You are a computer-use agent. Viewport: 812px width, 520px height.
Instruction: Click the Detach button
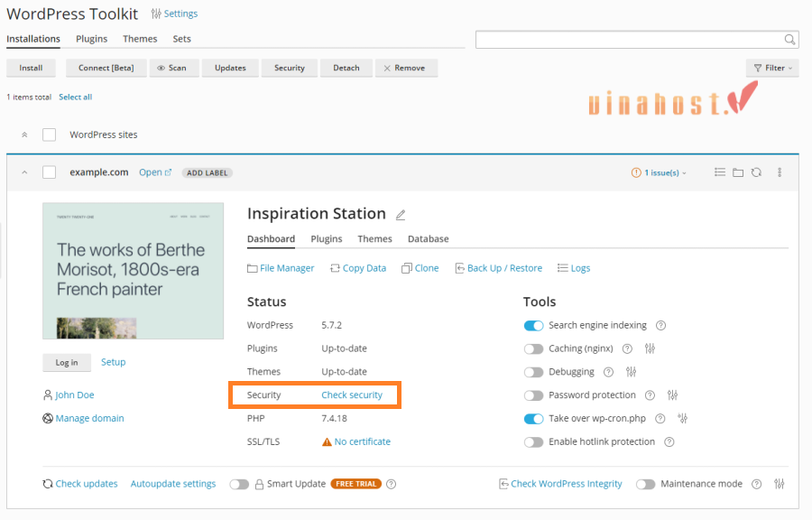point(346,68)
